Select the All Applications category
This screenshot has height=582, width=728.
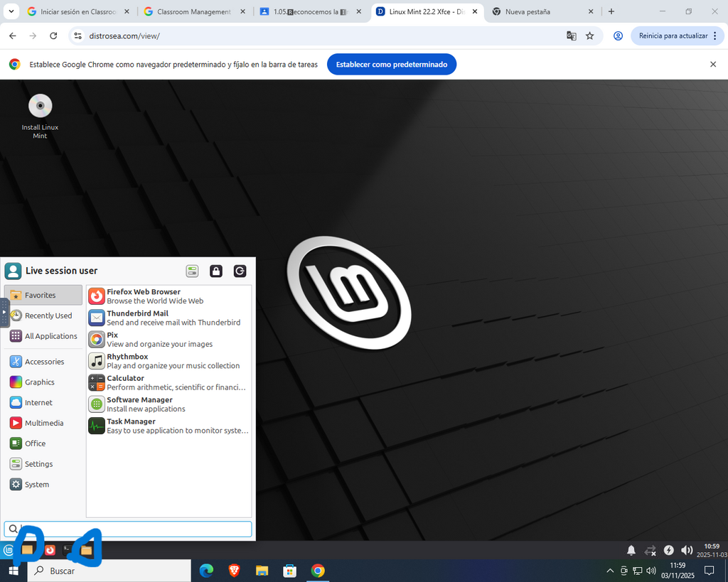[43, 336]
